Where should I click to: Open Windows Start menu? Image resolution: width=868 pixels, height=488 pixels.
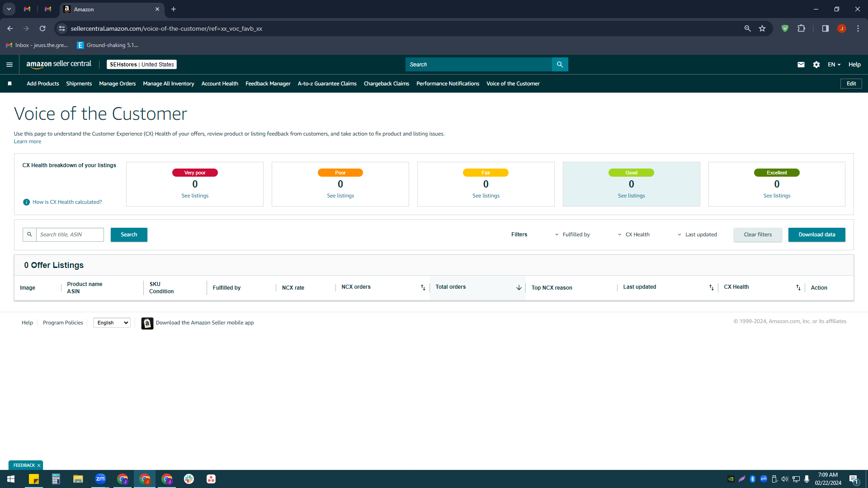pos(11,479)
